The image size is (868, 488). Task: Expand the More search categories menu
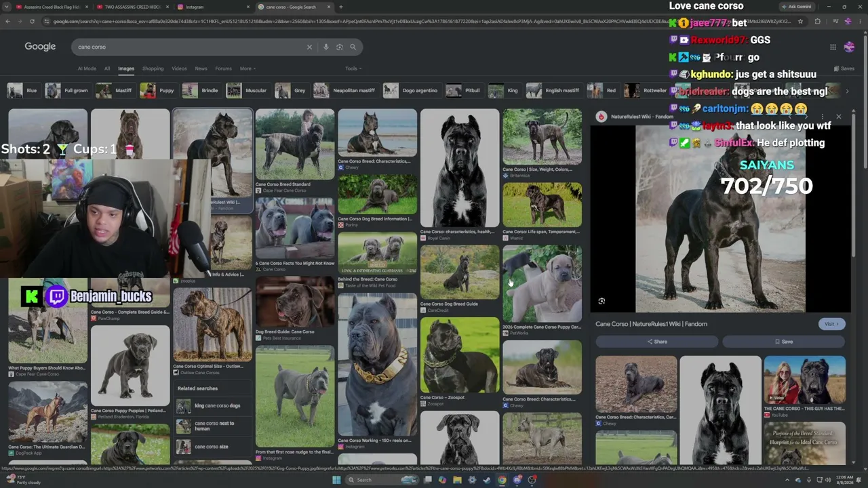tap(248, 68)
